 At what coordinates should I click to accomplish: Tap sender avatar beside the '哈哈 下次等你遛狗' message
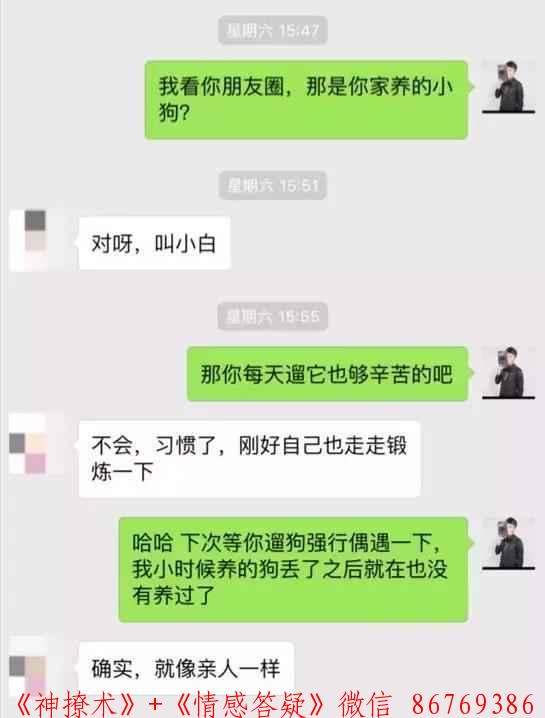click(508, 543)
